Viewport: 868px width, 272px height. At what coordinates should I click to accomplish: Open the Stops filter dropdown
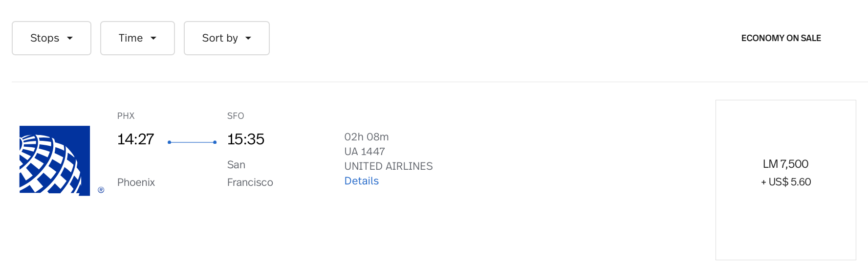tap(51, 38)
